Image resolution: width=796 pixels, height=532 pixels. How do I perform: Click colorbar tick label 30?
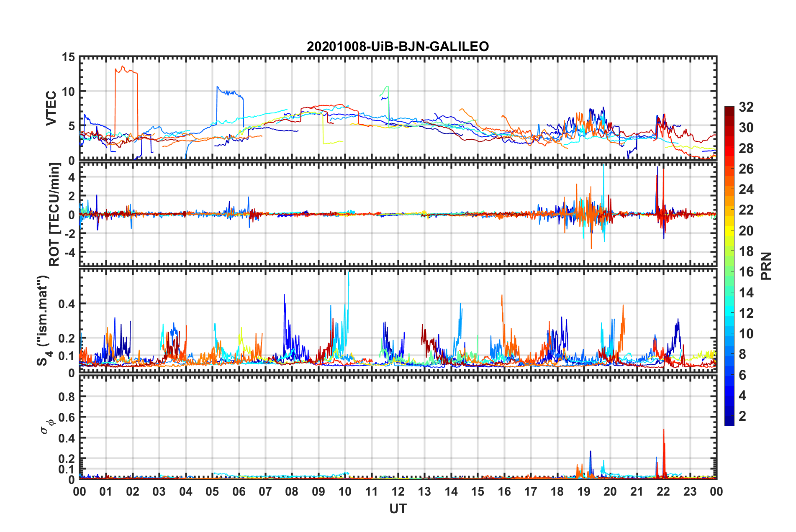(x=746, y=128)
